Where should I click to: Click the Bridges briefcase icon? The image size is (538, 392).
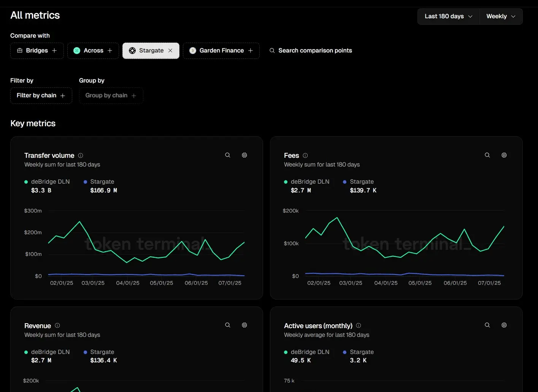pyautogui.click(x=20, y=51)
